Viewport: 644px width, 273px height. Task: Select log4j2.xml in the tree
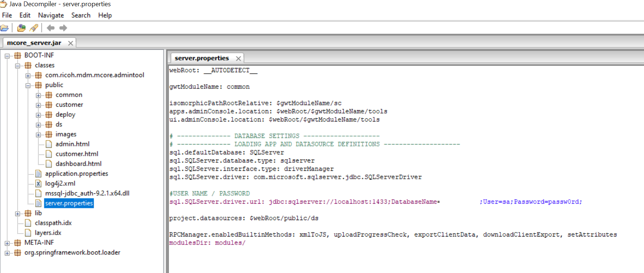(x=60, y=184)
